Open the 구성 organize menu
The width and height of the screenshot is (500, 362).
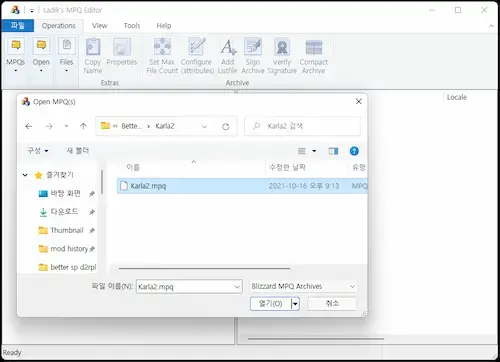[38, 151]
